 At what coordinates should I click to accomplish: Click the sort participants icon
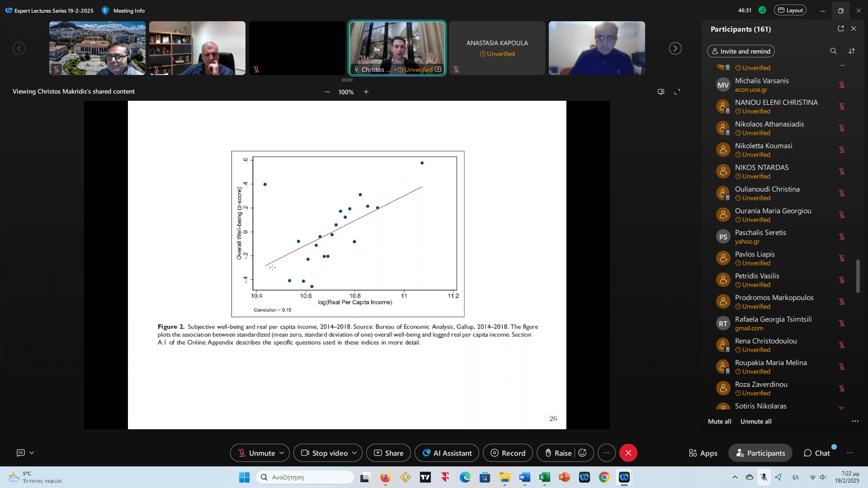pos(852,51)
